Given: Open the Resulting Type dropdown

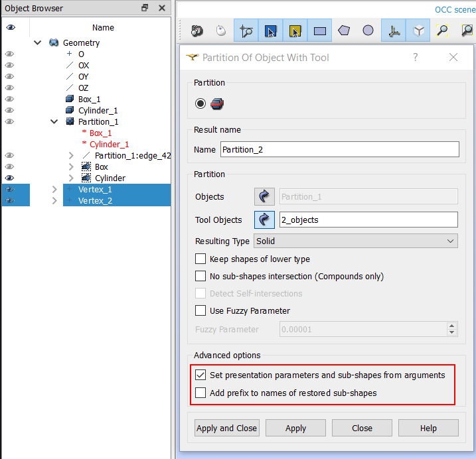Looking at the screenshot, I should pyautogui.click(x=356, y=241).
